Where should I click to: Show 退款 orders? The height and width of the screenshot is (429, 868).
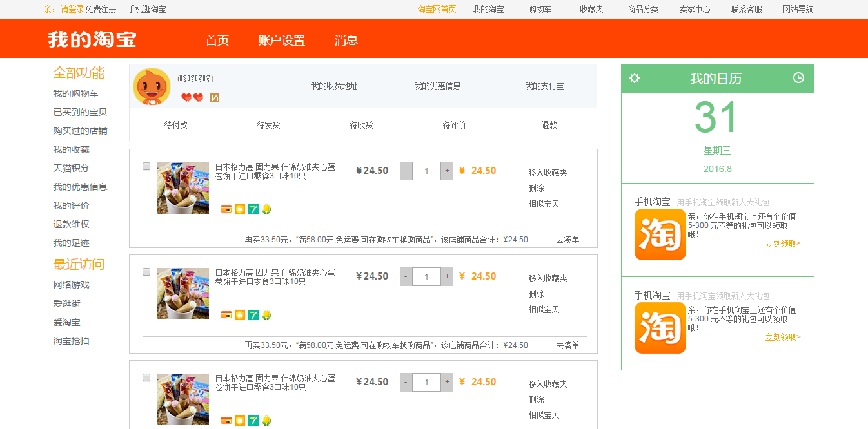coord(549,125)
